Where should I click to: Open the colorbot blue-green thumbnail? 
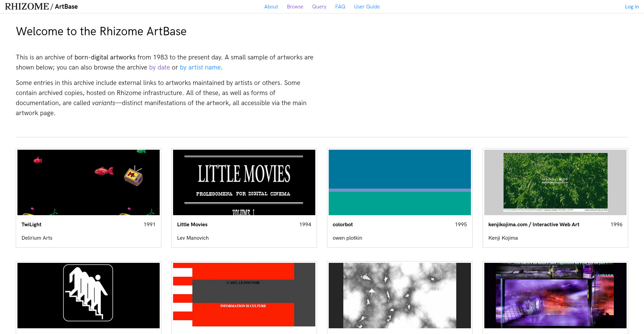400,182
